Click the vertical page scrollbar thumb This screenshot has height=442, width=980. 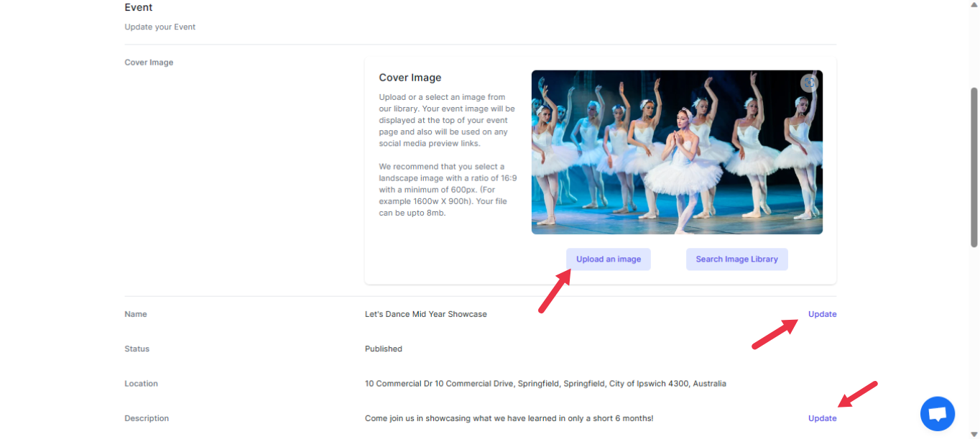tap(974, 167)
